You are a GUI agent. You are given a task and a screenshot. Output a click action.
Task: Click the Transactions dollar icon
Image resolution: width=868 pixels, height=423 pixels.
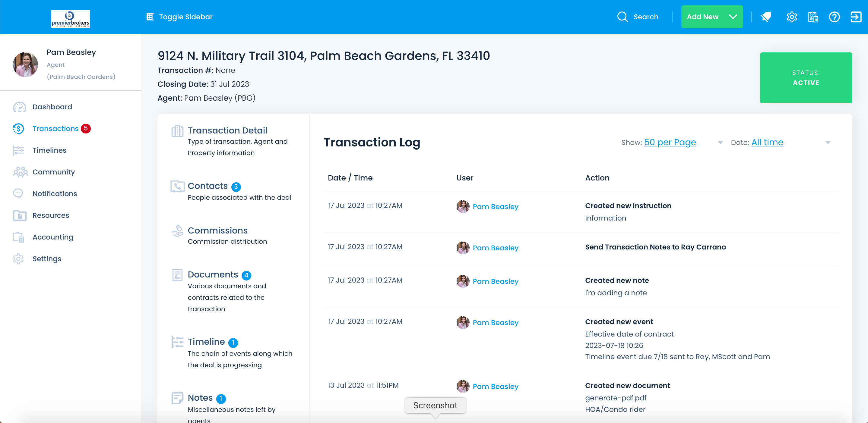coord(18,129)
